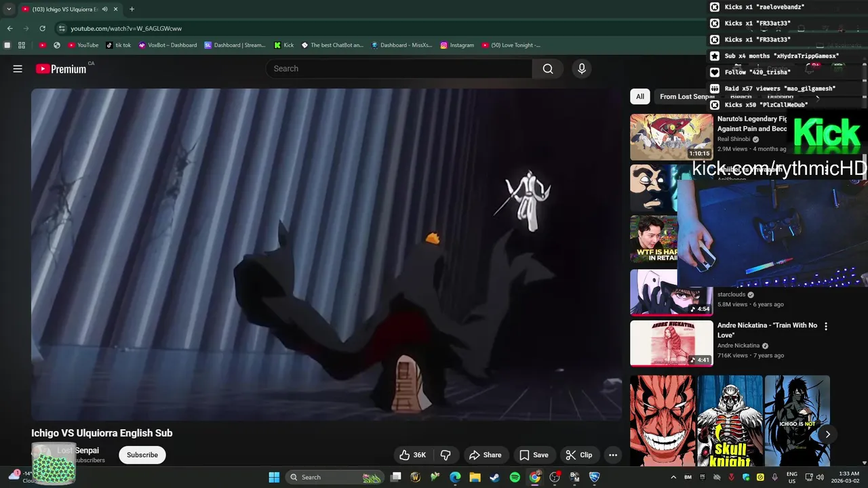Screen dimensions: 868x488
Task: Open World of Warcraft taskbar icon
Action: click(415, 477)
